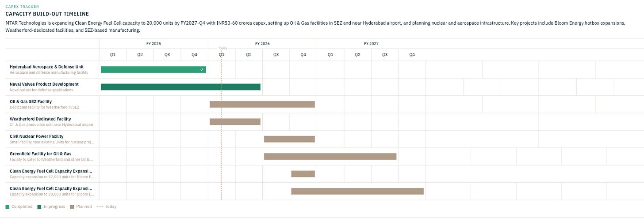The image size is (644, 218).
Task: Select the Civil Nuclear Power Facility planned bar
Action: pyautogui.click(x=289, y=139)
